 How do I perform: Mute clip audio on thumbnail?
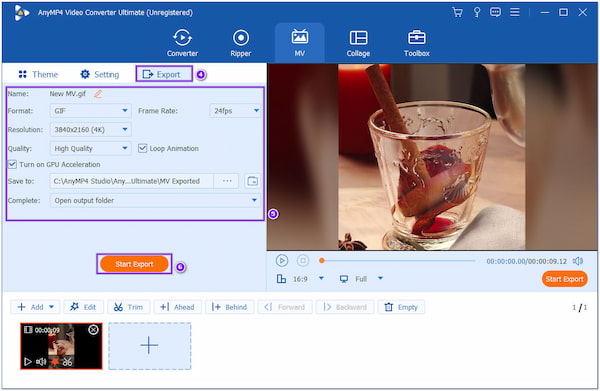(41, 361)
